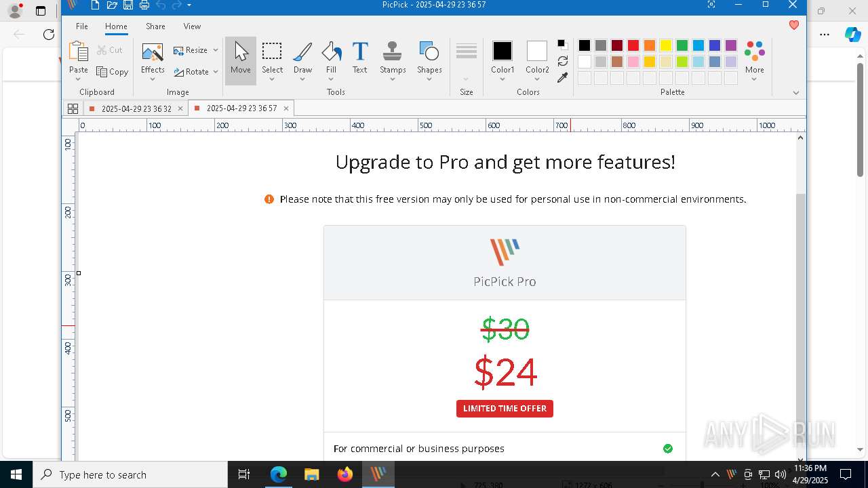
Task: Click the Task View taskbar icon
Action: coord(244,474)
